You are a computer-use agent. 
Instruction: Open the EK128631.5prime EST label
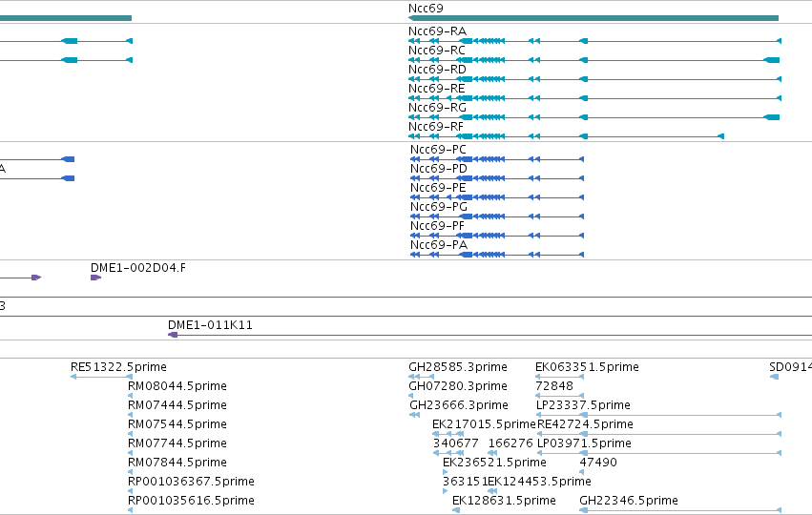pyautogui.click(x=504, y=501)
